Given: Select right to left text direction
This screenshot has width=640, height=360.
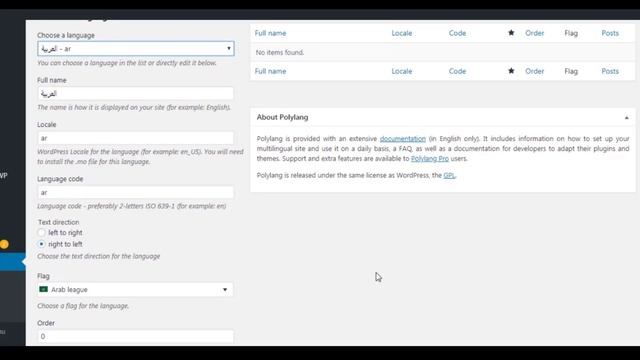Looking at the screenshot, I should click(41, 244).
